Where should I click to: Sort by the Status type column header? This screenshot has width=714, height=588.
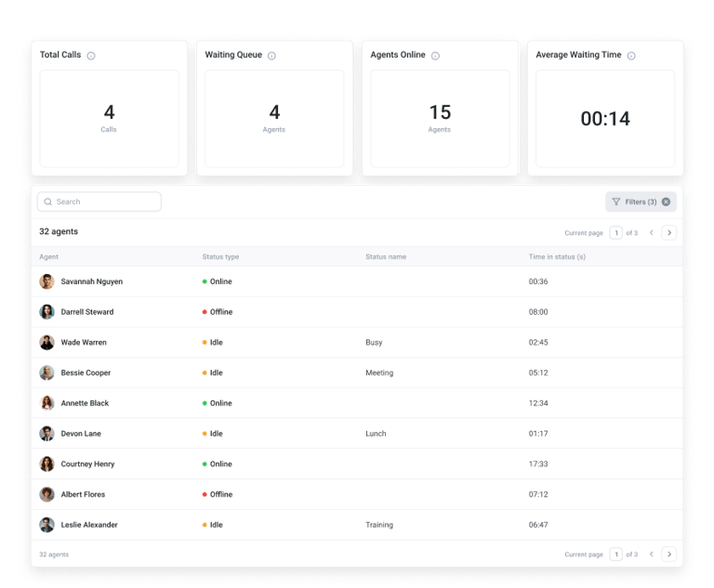click(220, 256)
